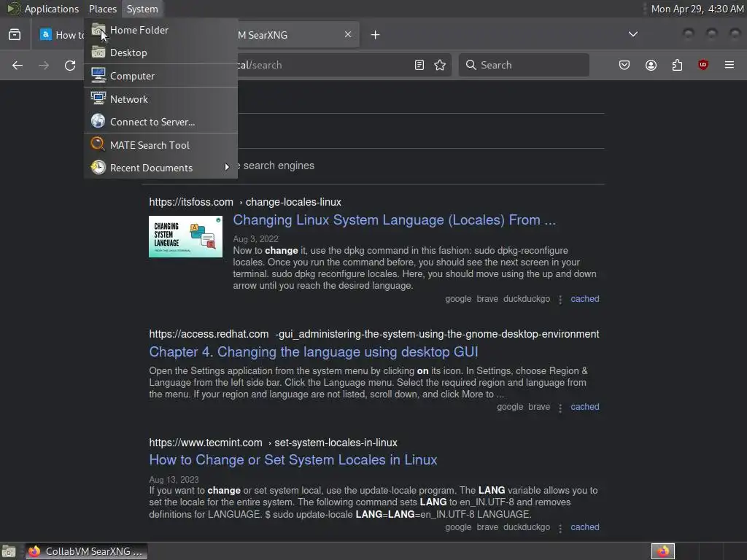The height and width of the screenshot is (560, 747).
Task: Open Pocket save icon
Action: 624,65
